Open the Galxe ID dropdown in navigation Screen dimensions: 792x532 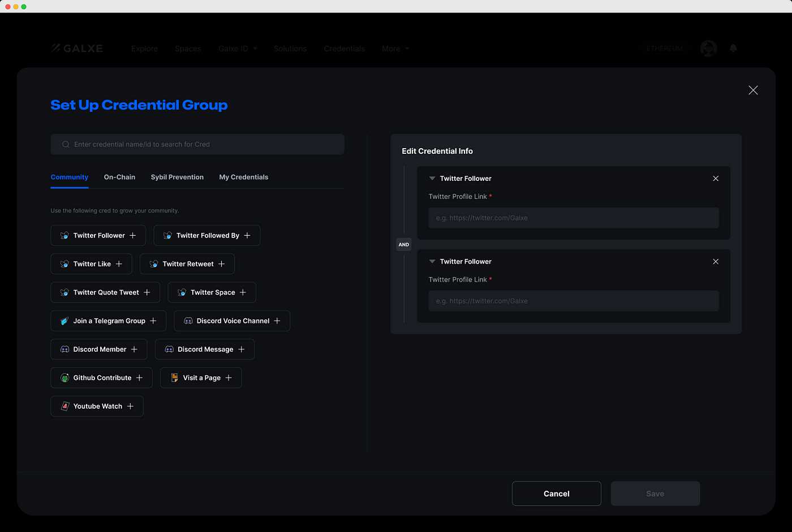pos(238,49)
